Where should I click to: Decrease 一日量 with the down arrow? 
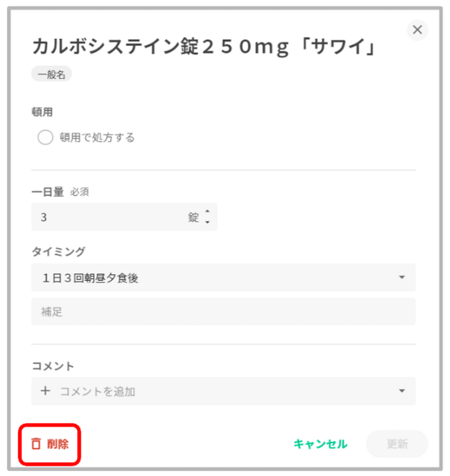pos(207,222)
